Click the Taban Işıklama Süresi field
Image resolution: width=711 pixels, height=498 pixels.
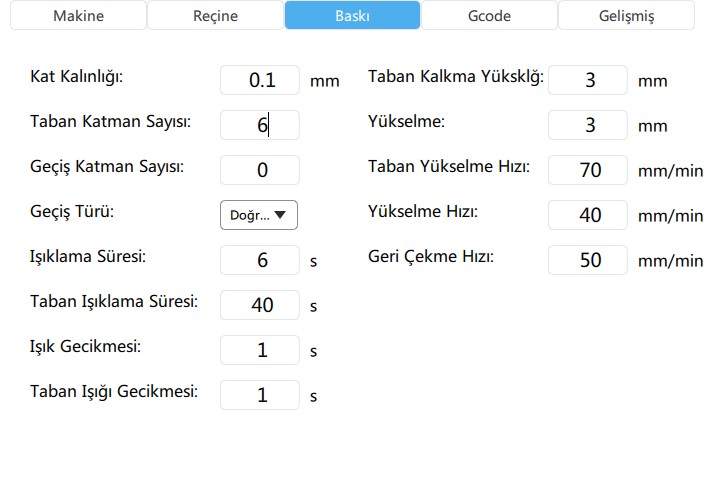(x=260, y=305)
